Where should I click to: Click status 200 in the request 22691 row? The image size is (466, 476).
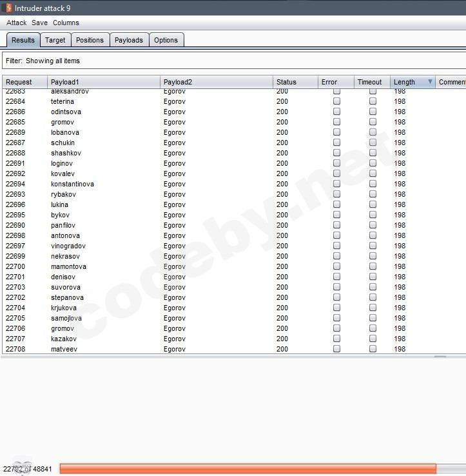click(x=282, y=163)
